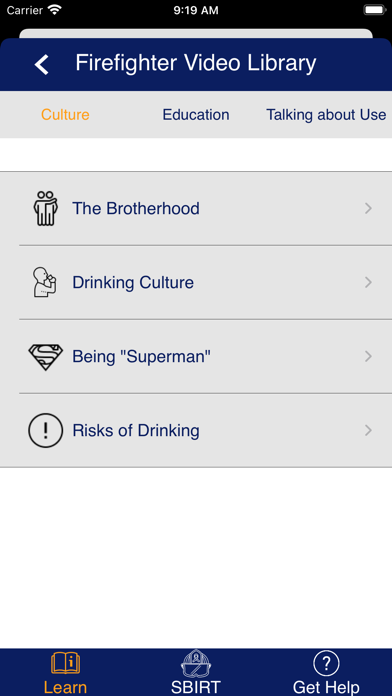Image resolution: width=392 pixels, height=696 pixels.
Task: Select the Culture tab
Action: (65, 115)
